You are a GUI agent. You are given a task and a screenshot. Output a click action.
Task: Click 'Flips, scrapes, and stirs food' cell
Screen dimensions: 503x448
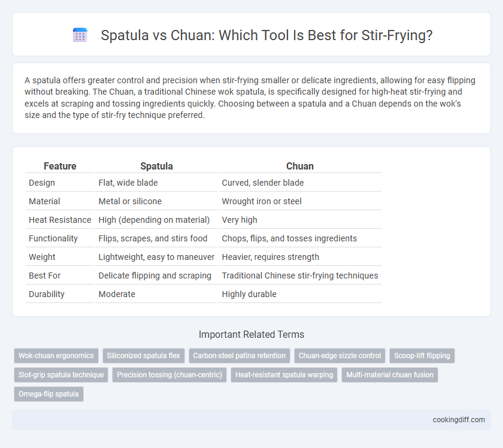[156, 238]
